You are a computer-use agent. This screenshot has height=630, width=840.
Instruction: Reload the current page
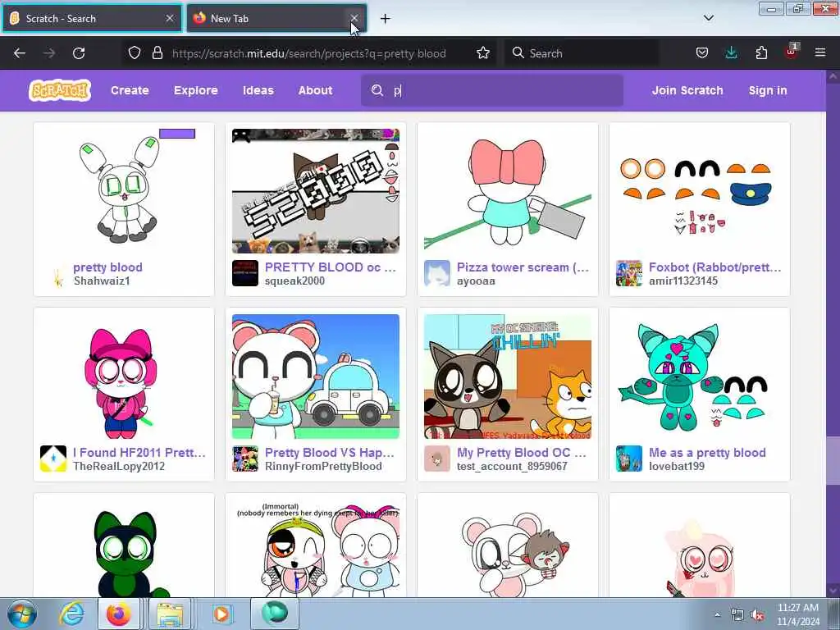point(79,53)
